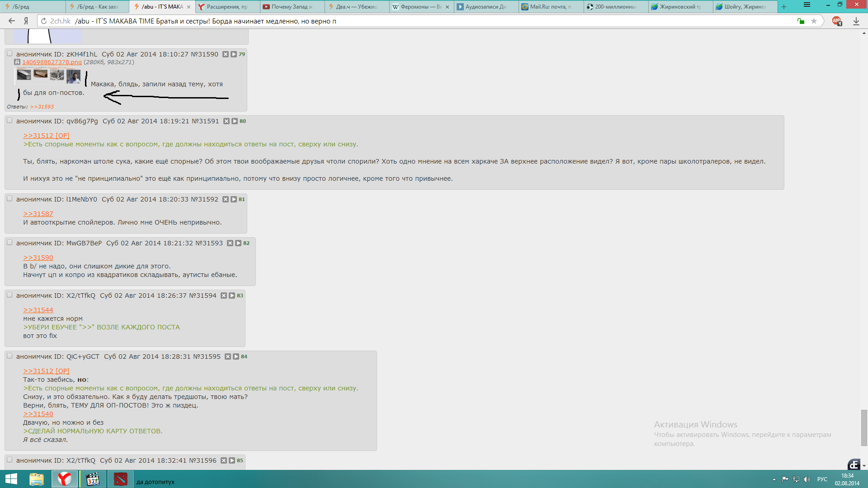The image size is (868, 488).
Task: Open a new browser tab
Action: point(784,7)
